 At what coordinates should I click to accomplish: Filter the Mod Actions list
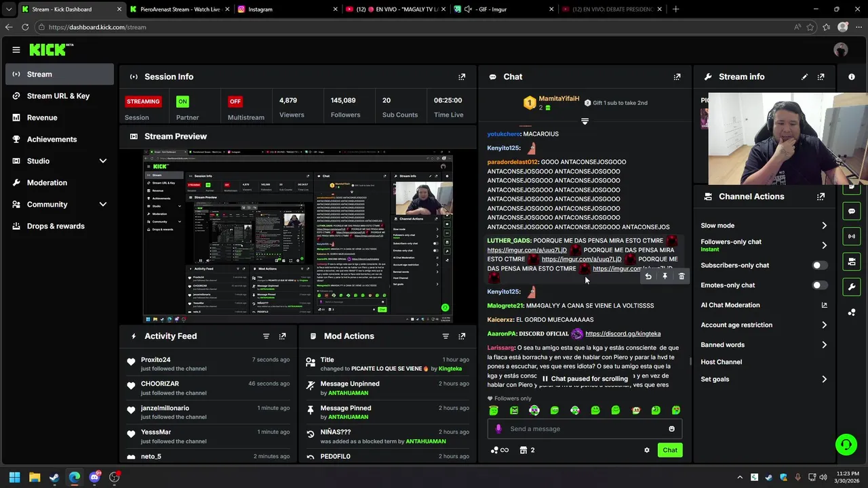(446, 336)
